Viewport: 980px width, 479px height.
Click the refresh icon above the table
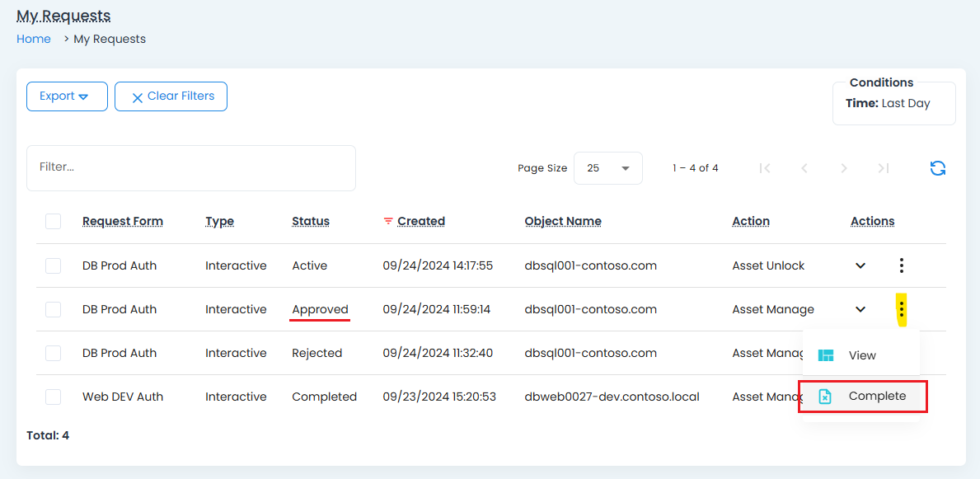coord(937,168)
